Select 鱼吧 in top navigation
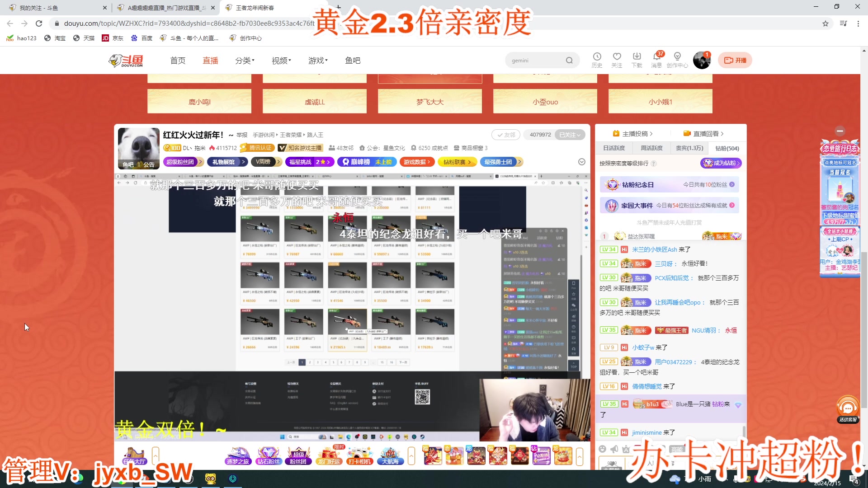868x488 pixels. [353, 61]
